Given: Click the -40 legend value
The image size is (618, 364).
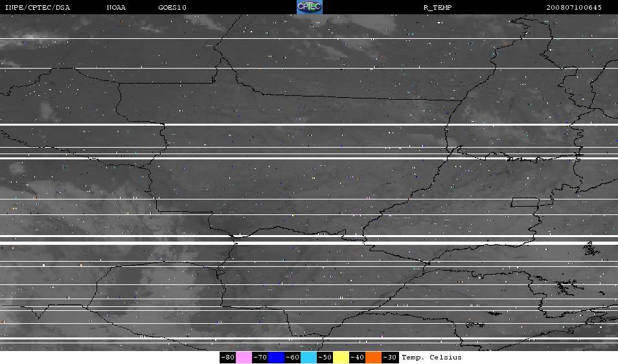Looking at the screenshot, I should point(357,358).
